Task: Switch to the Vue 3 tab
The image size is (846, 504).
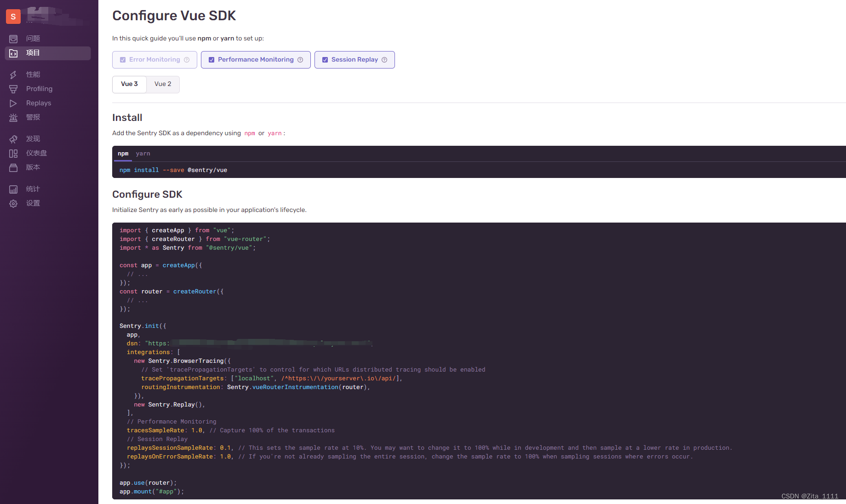Action: click(x=129, y=84)
